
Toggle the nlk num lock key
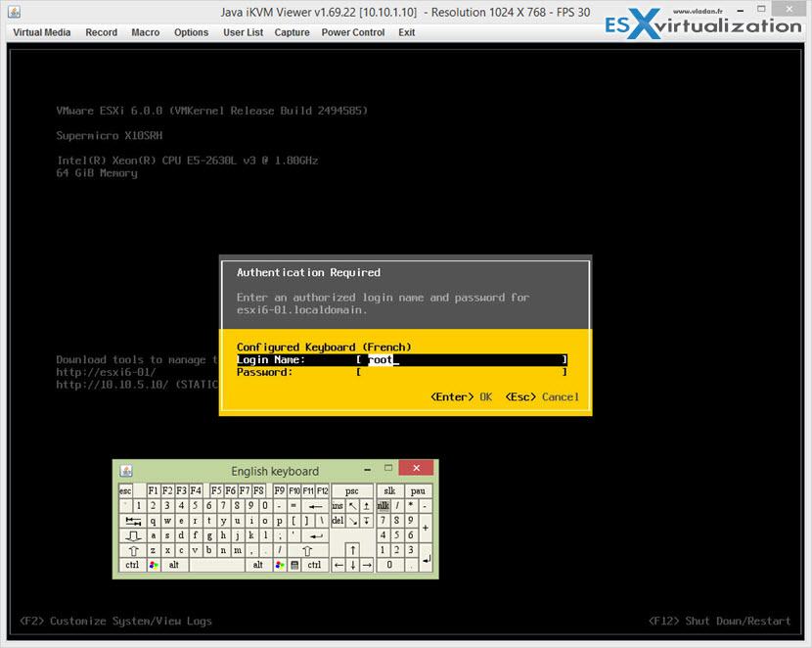pos(383,506)
